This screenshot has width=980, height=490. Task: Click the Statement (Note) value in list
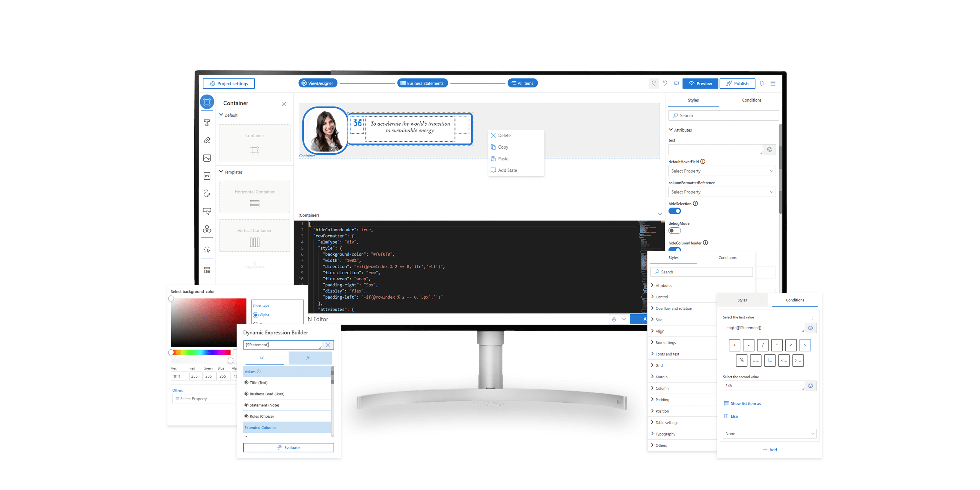click(264, 405)
